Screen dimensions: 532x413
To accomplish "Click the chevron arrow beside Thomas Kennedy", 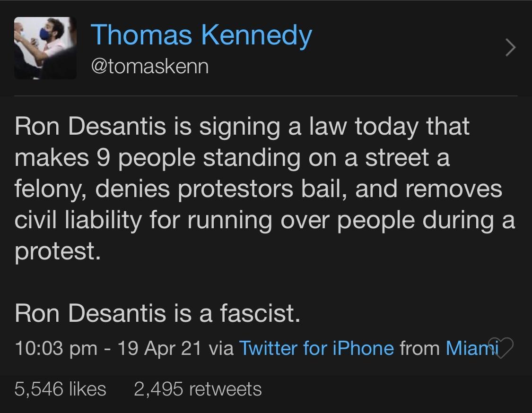I will click(x=510, y=48).
